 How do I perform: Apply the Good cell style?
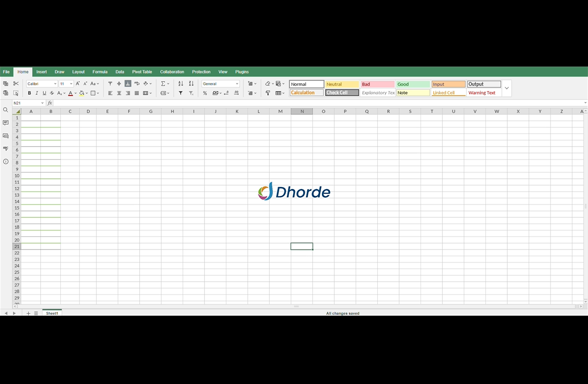[413, 84]
